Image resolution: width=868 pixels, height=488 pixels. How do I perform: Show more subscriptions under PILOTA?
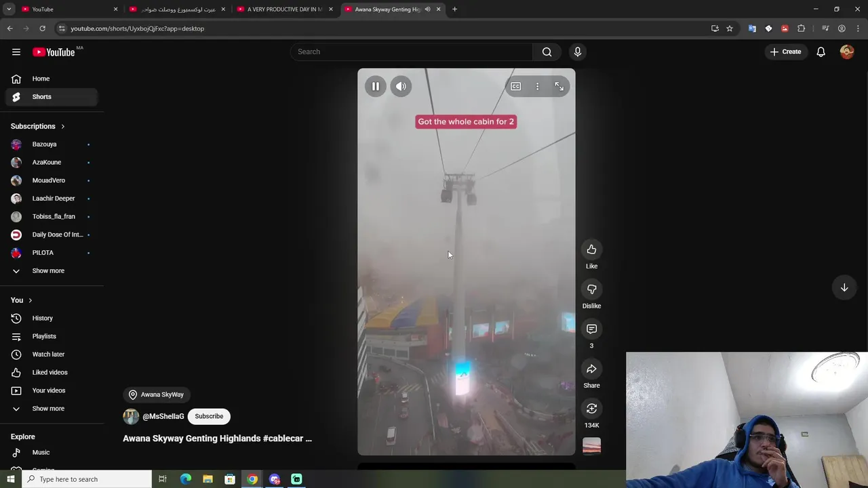click(52, 271)
